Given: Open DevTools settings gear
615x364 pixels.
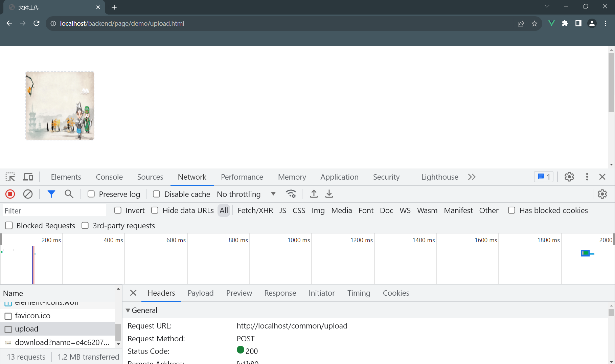Looking at the screenshot, I should coord(569,177).
